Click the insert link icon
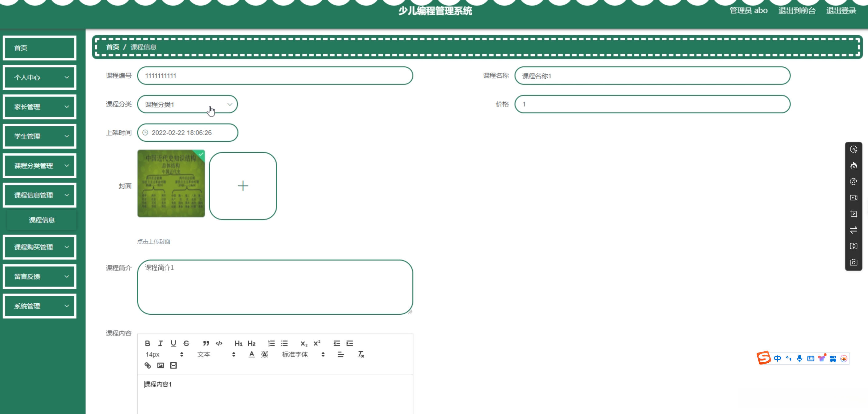Screen dimensions: 868x414 coord(148,365)
